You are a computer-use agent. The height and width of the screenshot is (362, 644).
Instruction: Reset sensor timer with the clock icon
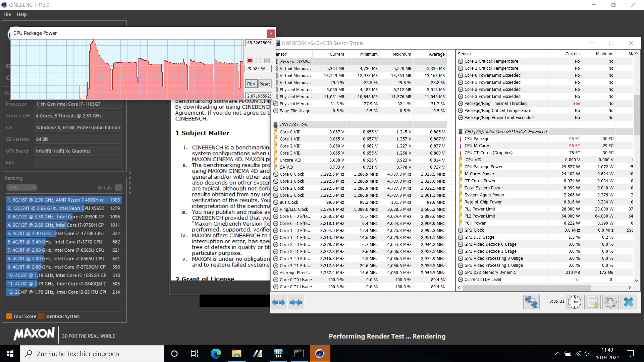coord(575,302)
